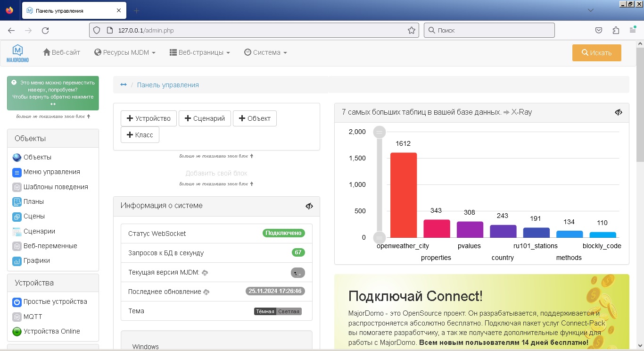Click the Графики chart icon

coord(17,261)
